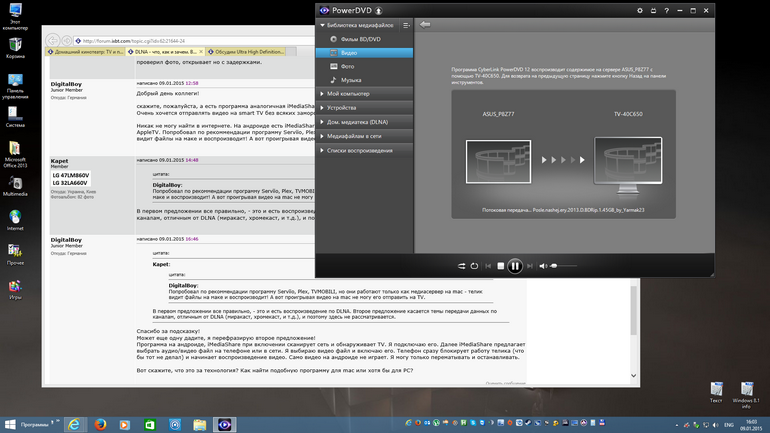Click the browser back button

(x=53, y=41)
